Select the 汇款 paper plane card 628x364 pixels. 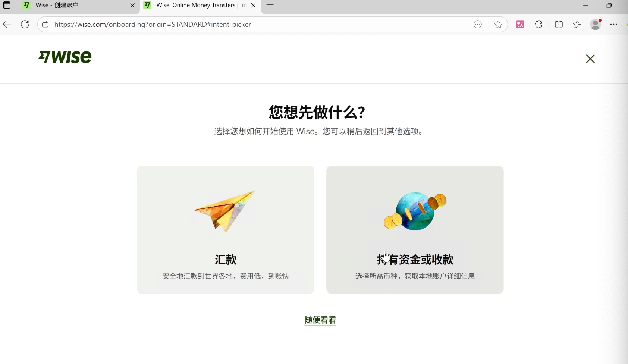225,229
